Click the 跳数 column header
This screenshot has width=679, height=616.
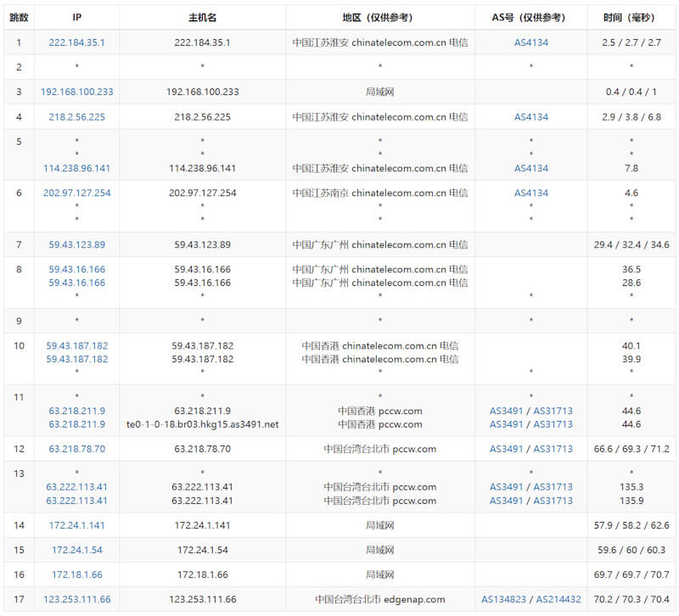(19, 17)
